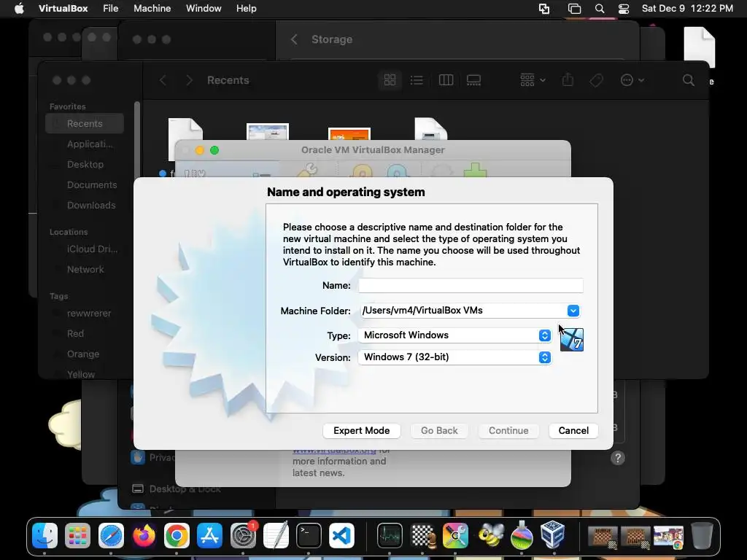
Task: Click the Finder Edit Tags toolbar icon
Action: click(596, 80)
